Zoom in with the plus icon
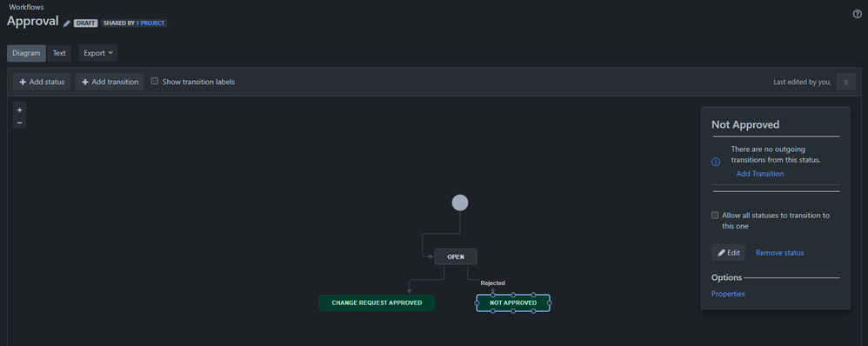868x346 pixels. point(19,110)
